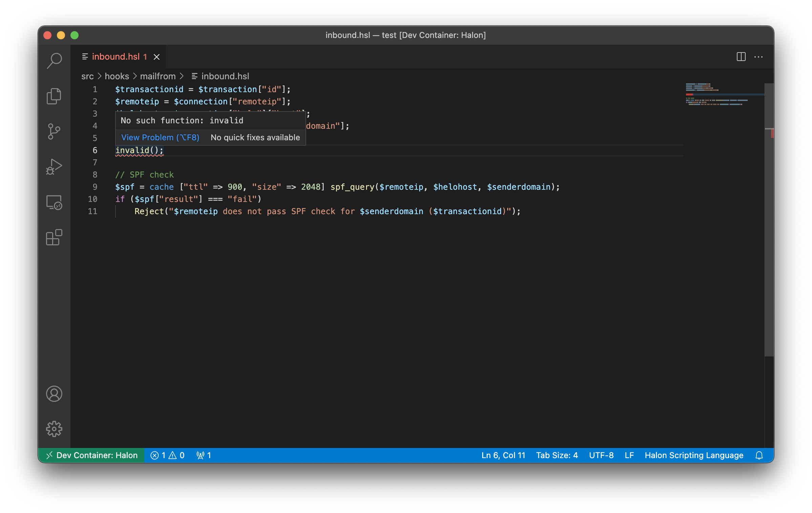Select language mode Halon Scripting Language

(x=694, y=455)
